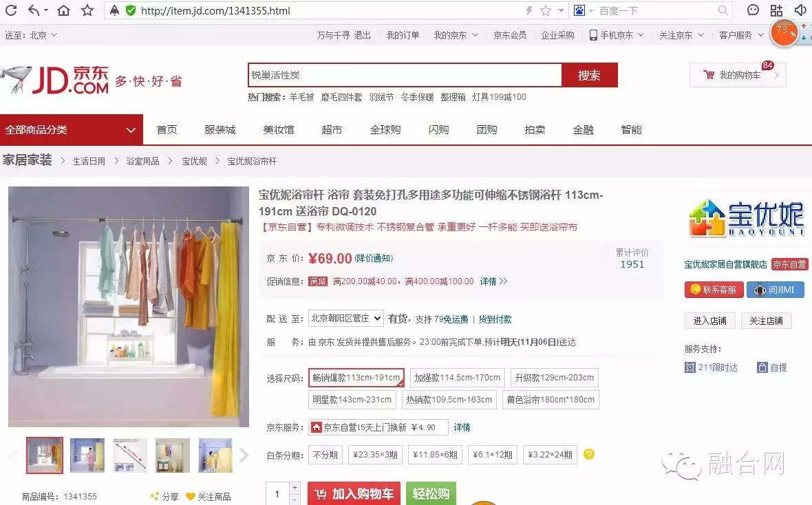Screen dimensions: 812x505
Task: Click the 问JIMI assistant button
Action: pos(776,290)
